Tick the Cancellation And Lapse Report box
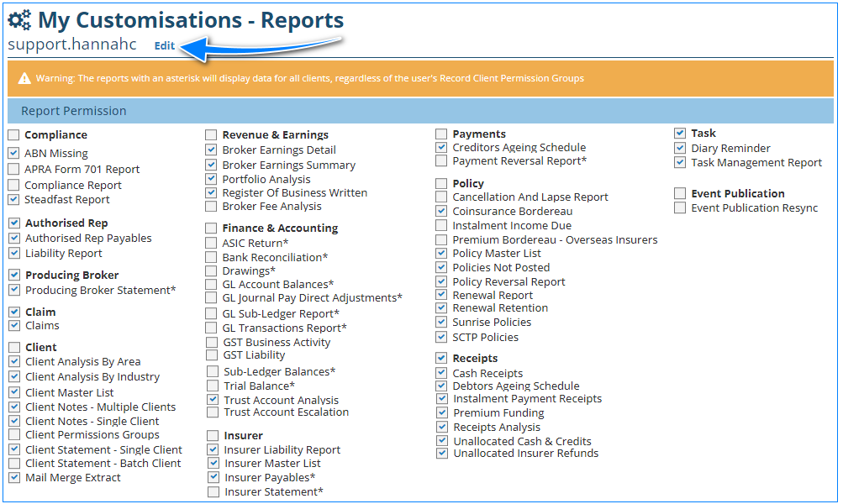 [442, 197]
